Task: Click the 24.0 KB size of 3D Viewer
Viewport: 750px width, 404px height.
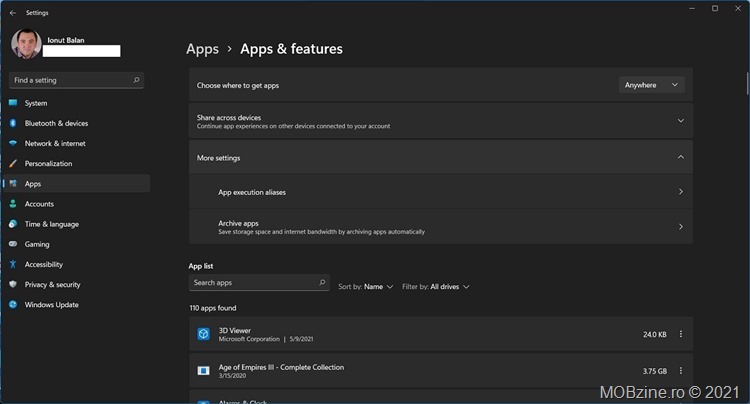Action: click(x=654, y=334)
